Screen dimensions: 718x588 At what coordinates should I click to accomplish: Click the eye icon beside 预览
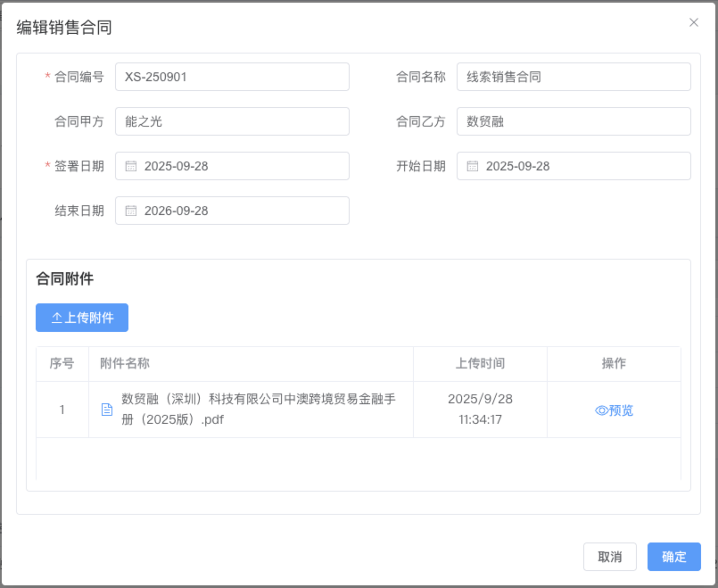pyautogui.click(x=601, y=410)
